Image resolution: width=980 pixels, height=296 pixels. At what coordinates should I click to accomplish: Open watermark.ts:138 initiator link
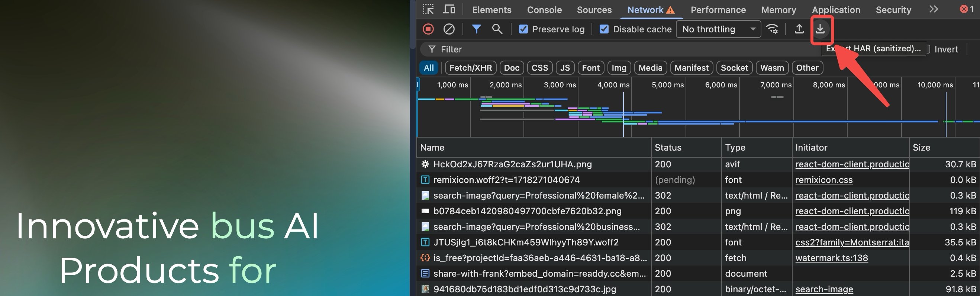tap(832, 258)
